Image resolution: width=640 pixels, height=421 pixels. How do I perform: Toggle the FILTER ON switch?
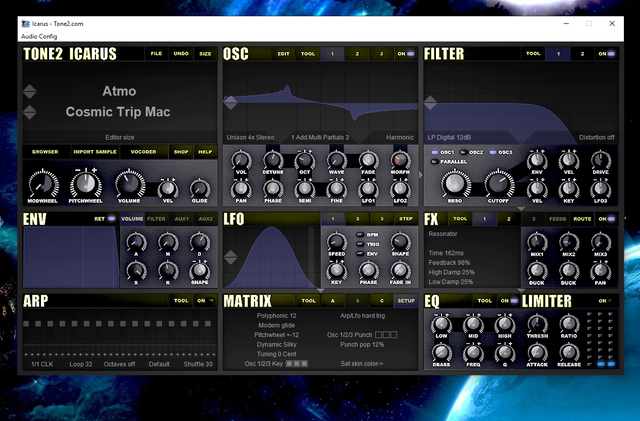(607, 53)
